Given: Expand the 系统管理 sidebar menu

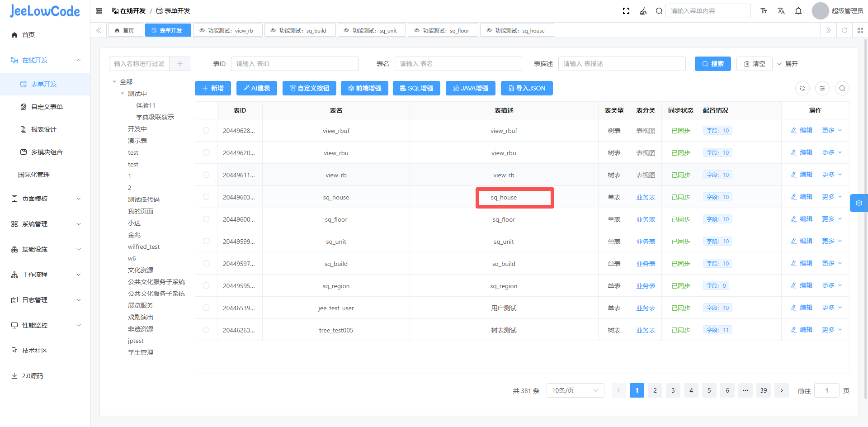Looking at the screenshot, I should pos(45,224).
